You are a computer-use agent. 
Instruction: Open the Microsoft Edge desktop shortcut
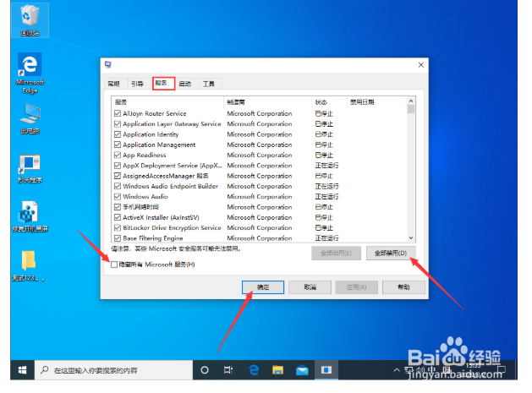point(30,73)
